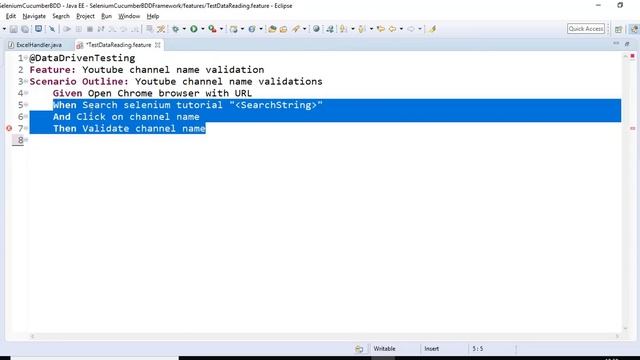The height and width of the screenshot is (360, 640).
Task: Open the Back history dropdown arrow
Action: pyautogui.click(x=401, y=29)
